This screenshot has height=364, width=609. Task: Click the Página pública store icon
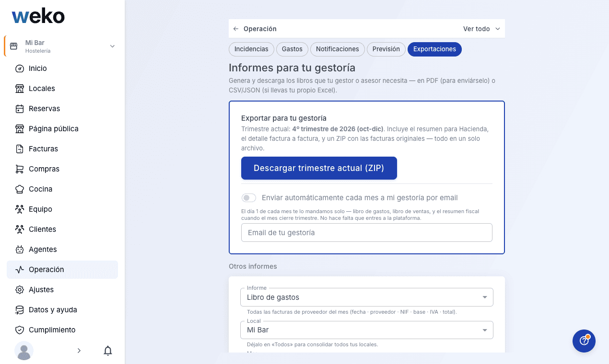[x=20, y=129]
